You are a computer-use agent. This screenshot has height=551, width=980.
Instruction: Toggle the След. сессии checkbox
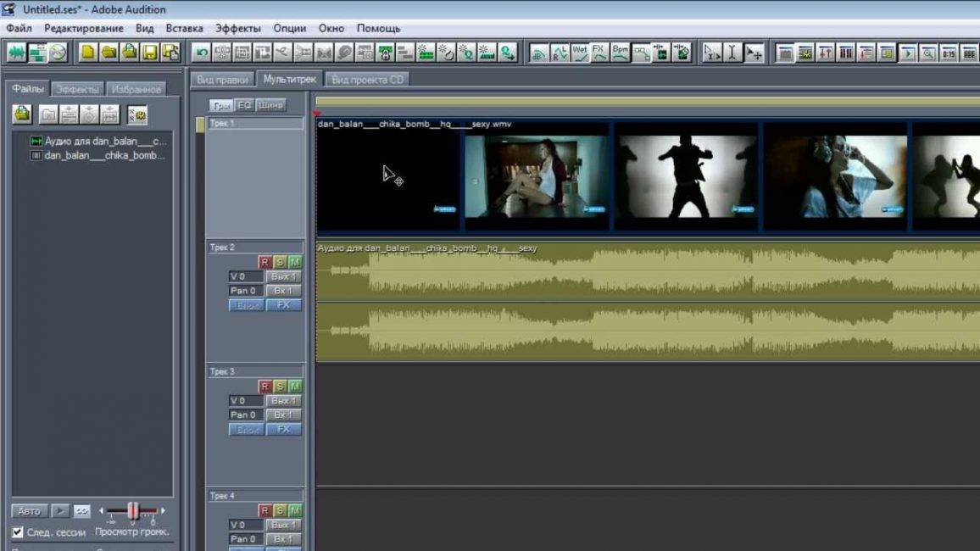(x=18, y=532)
